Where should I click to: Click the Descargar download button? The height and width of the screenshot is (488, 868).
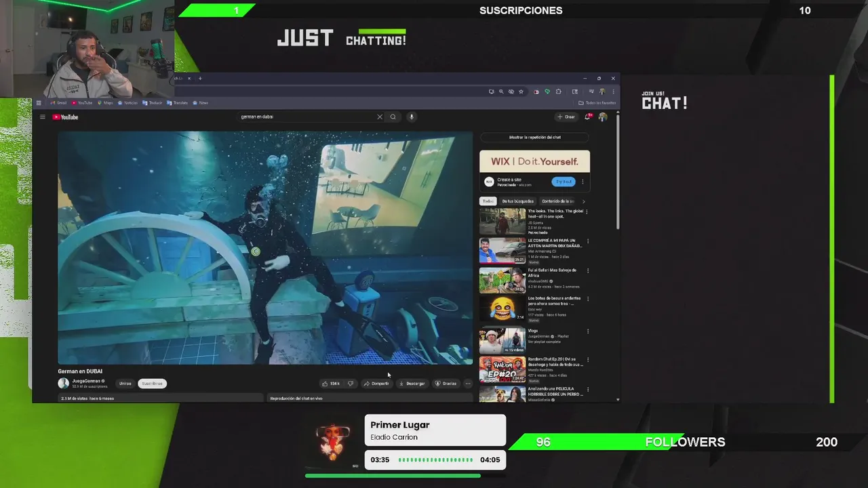pos(412,384)
